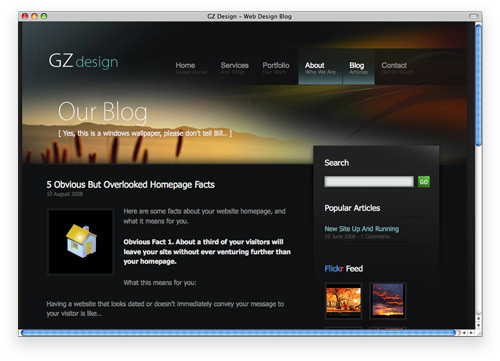The image size is (500, 361).
Task: Click the green zoom window button
Action: [44, 16]
